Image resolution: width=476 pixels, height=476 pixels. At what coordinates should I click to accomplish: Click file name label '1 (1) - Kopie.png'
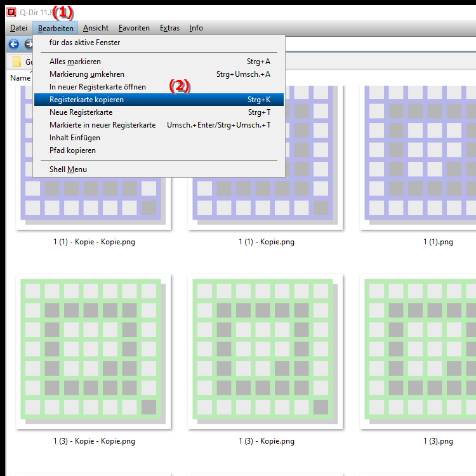pyautogui.click(x=266, y=242)
